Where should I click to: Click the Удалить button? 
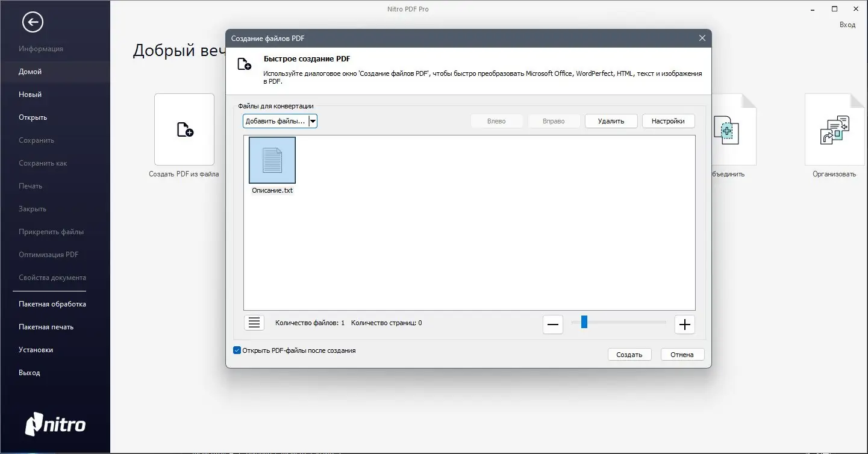click(611, 121)
